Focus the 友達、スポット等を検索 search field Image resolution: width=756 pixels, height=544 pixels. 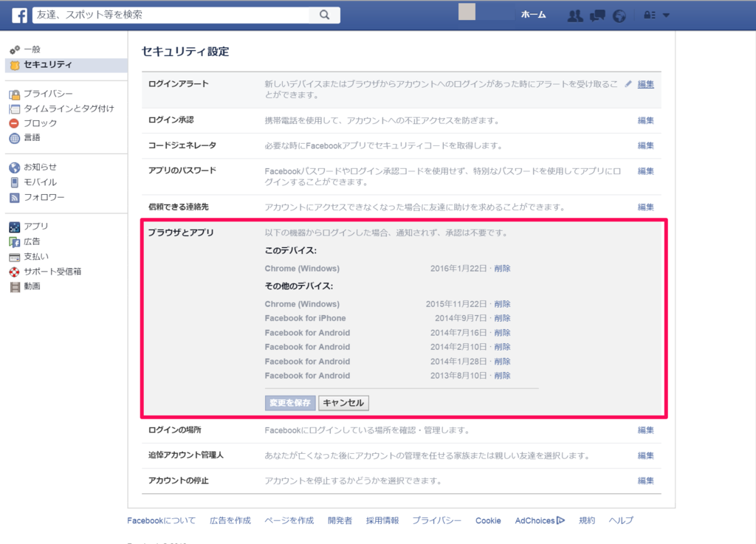(x=171, y=15)
